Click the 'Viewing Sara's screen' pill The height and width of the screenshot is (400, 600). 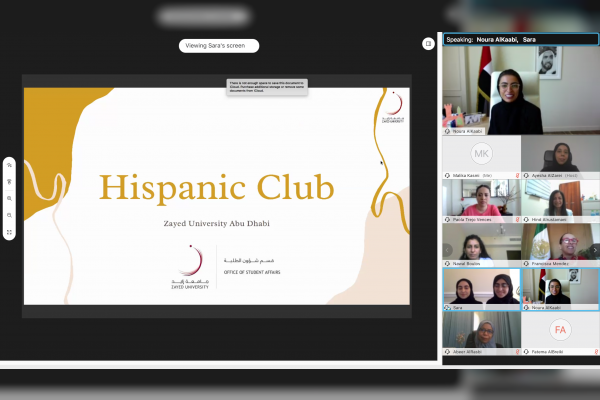click(219, 46)
